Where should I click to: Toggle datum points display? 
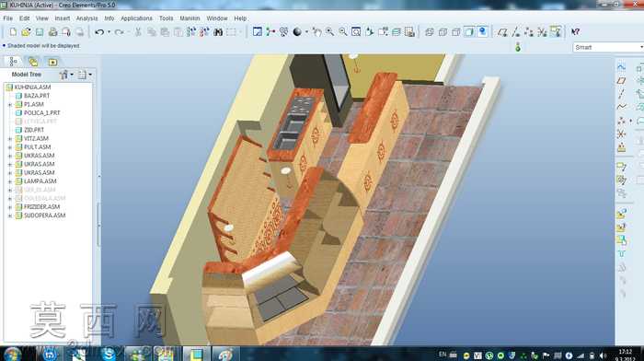pyautogui.click(x=529, y=31)
